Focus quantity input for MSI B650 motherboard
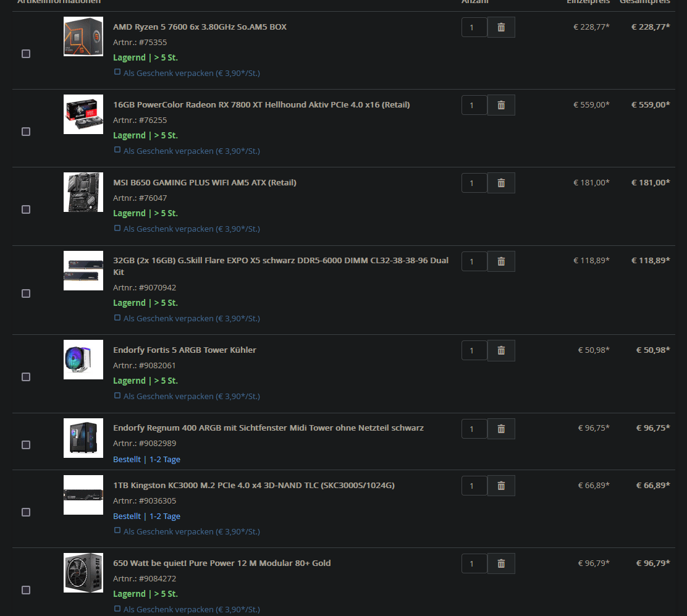Image resolution: width=687 pixels, height=616 pixels. coord(474,183)
